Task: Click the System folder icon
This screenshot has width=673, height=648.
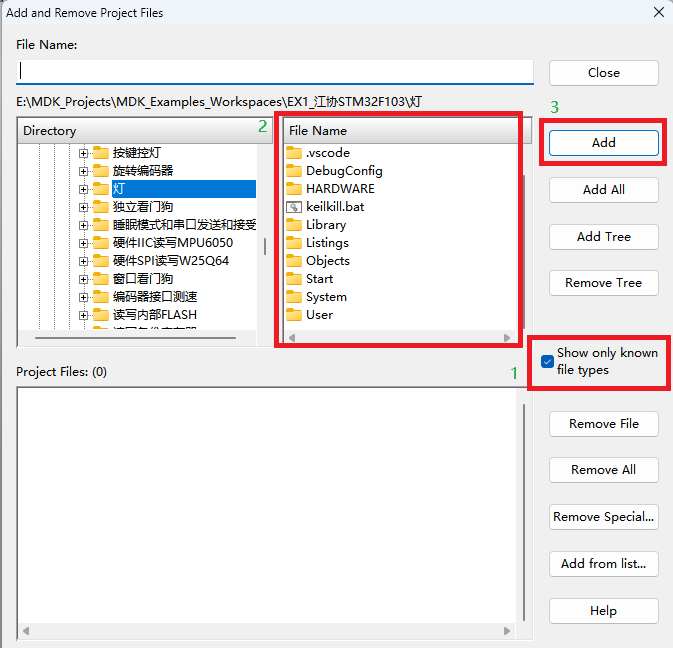Action: [294, 297]
